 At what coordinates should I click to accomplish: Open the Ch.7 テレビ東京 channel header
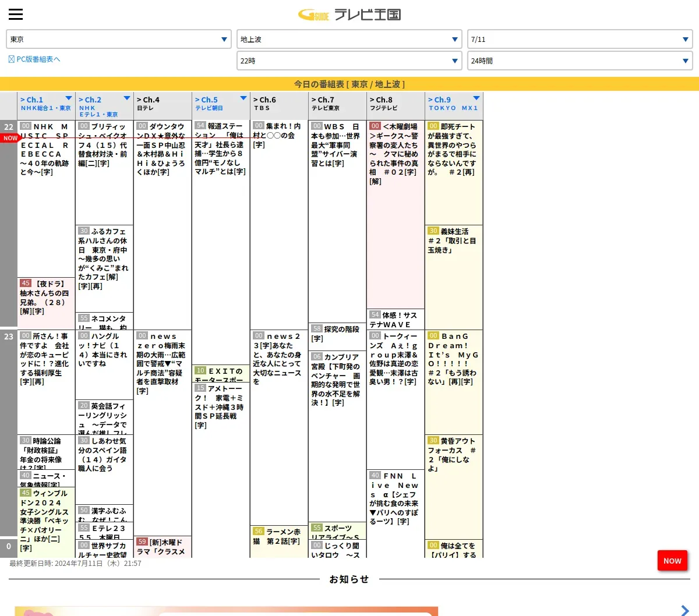pyautogui.click(x=337, y=106)
